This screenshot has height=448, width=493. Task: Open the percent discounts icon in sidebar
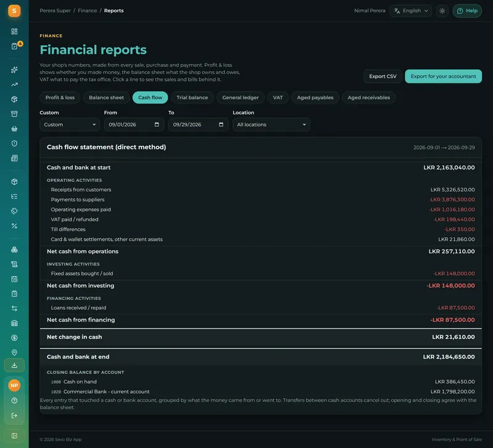coord(14,226)
